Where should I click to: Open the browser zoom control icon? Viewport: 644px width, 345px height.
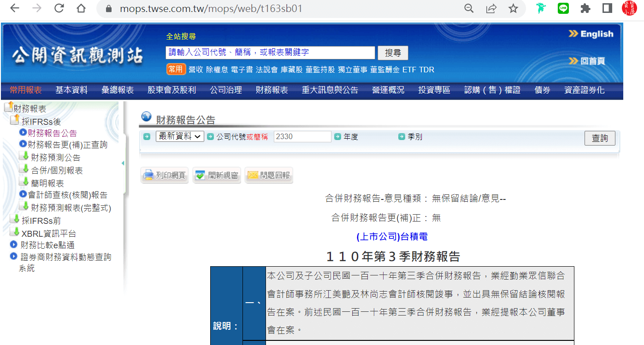469,9
